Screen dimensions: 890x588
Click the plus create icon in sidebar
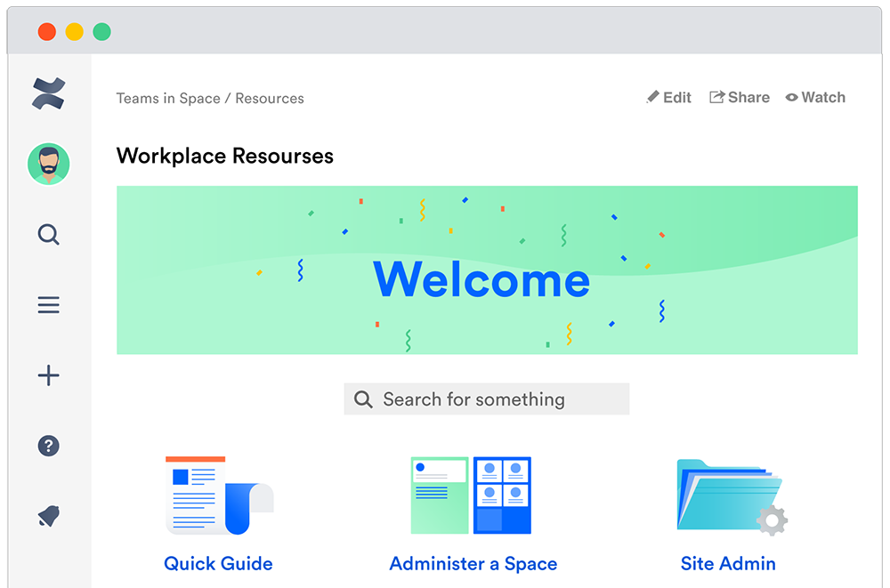click(x=49, y=375)
